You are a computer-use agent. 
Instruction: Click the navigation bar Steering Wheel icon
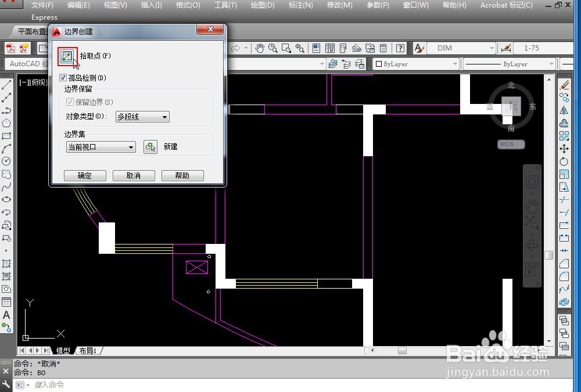pyautogui.click(x=532, y=182)
